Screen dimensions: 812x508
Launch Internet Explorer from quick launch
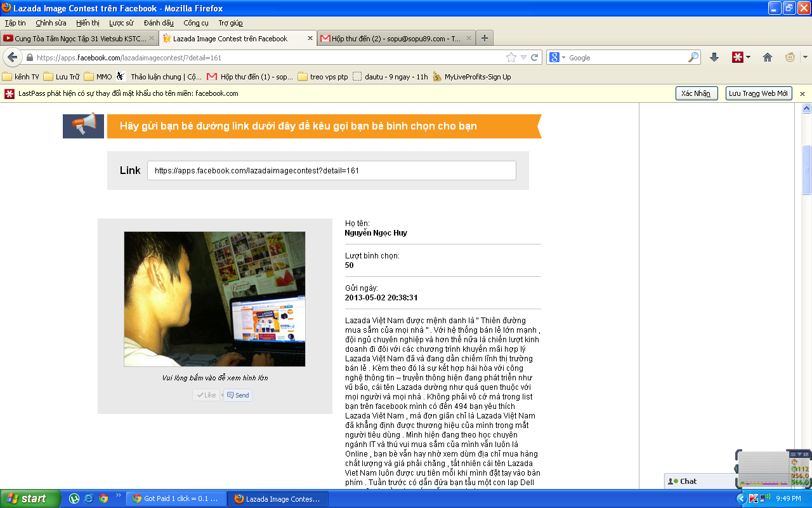pyautogui.click(x=89, y=498)
